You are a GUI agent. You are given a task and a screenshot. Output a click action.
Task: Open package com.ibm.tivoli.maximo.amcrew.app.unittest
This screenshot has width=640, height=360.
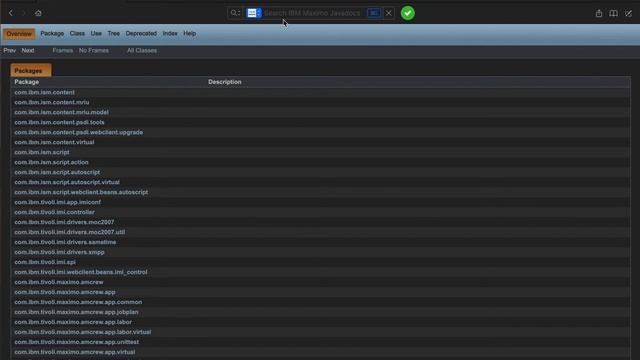(77, 342)
